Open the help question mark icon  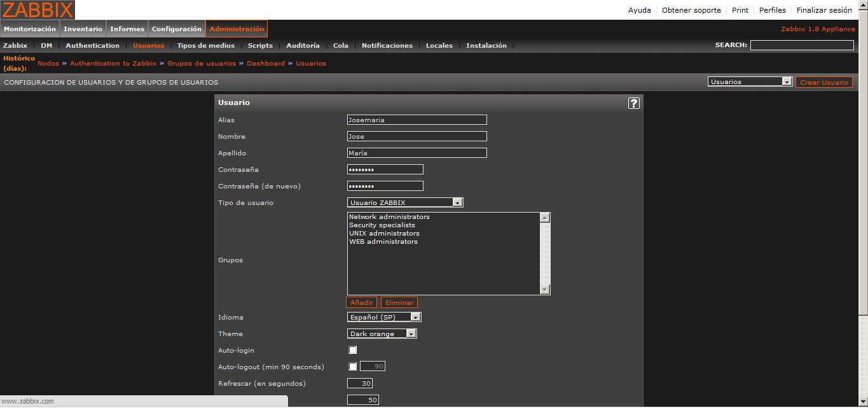633,103
